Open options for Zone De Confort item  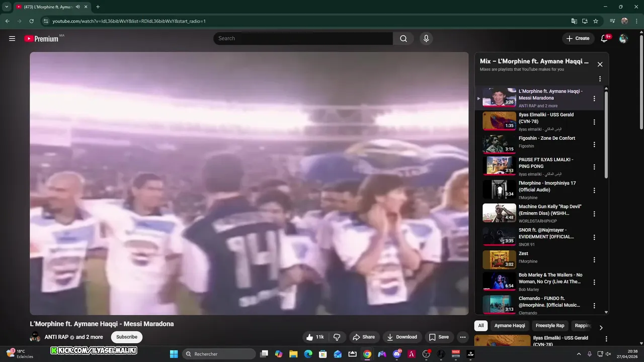pyautogui.click(x=594, y=144)
